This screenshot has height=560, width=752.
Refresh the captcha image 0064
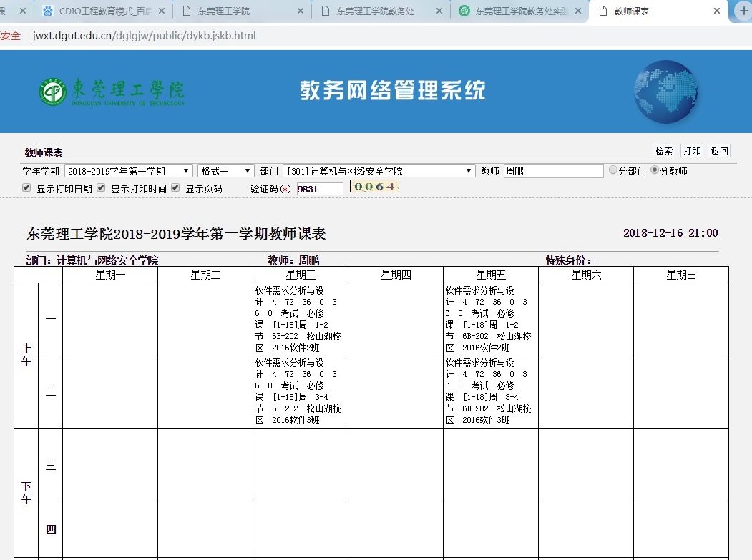374,186
